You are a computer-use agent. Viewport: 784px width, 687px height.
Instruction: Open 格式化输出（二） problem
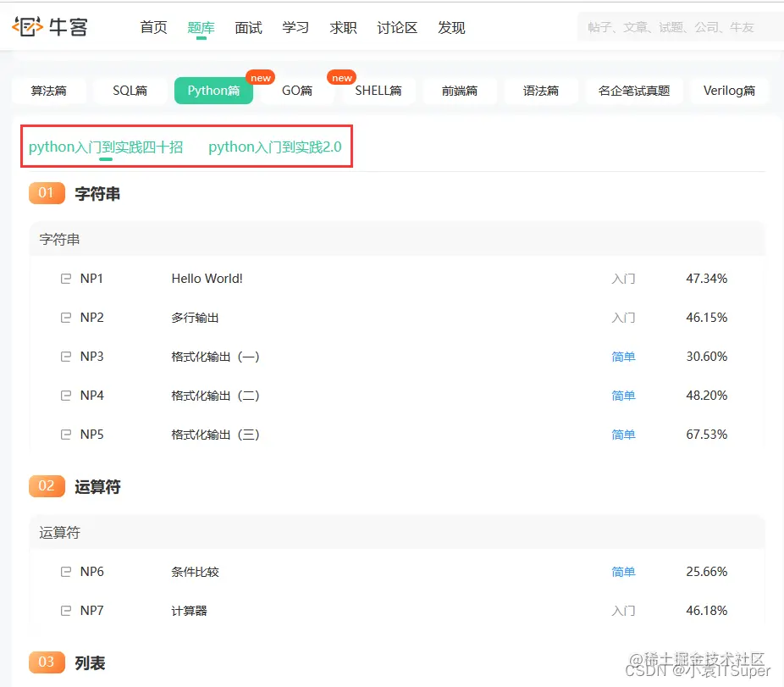point(216,396)
